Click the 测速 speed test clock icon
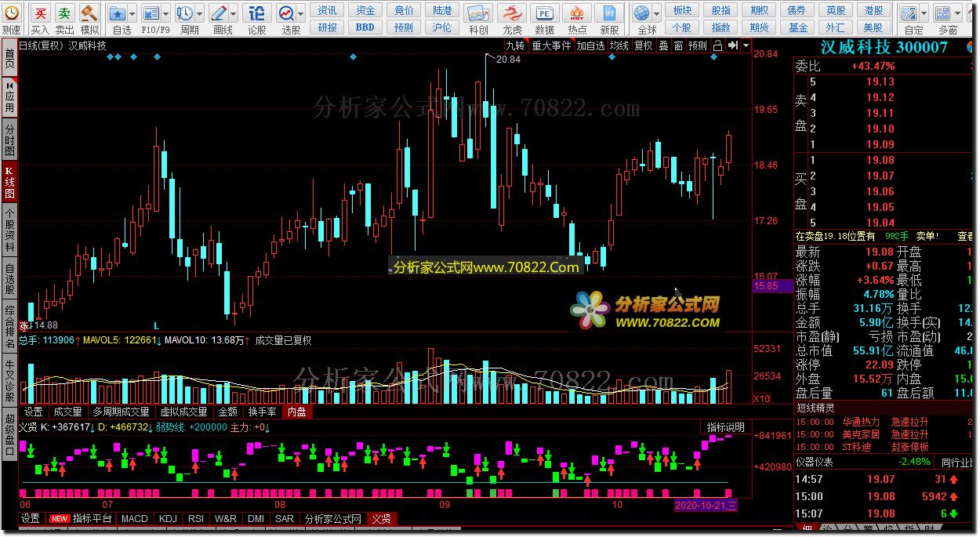Image resolution: width=980 pixels, height=537 pixels. coord(11,13)
